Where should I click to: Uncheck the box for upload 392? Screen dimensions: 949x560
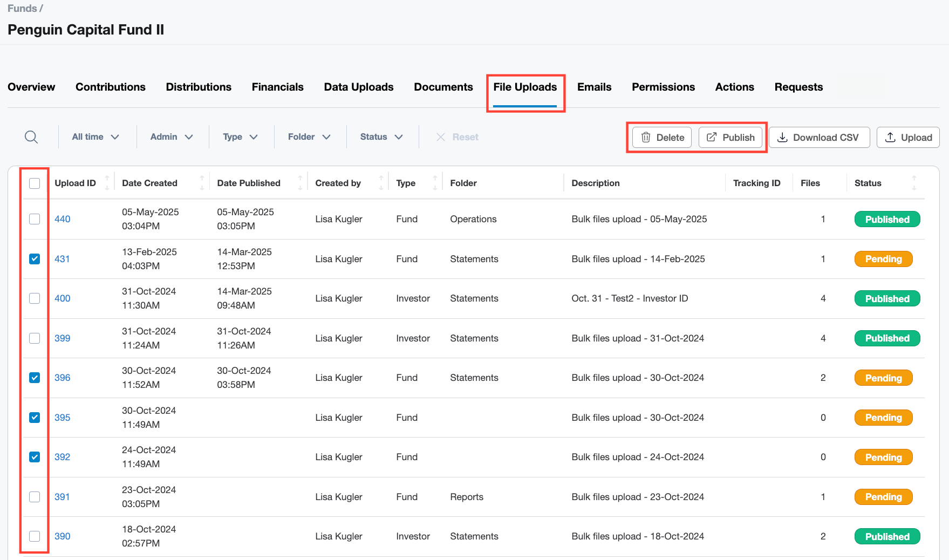click(35, 457)
